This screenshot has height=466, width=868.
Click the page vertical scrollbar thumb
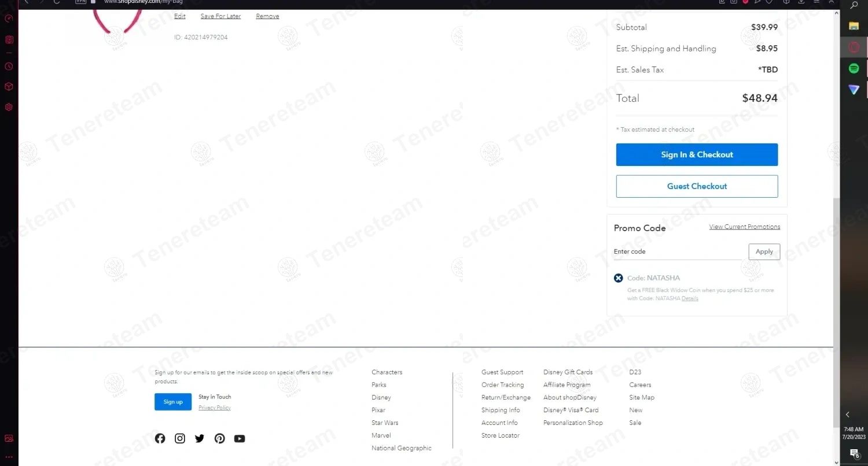point(836,313)
